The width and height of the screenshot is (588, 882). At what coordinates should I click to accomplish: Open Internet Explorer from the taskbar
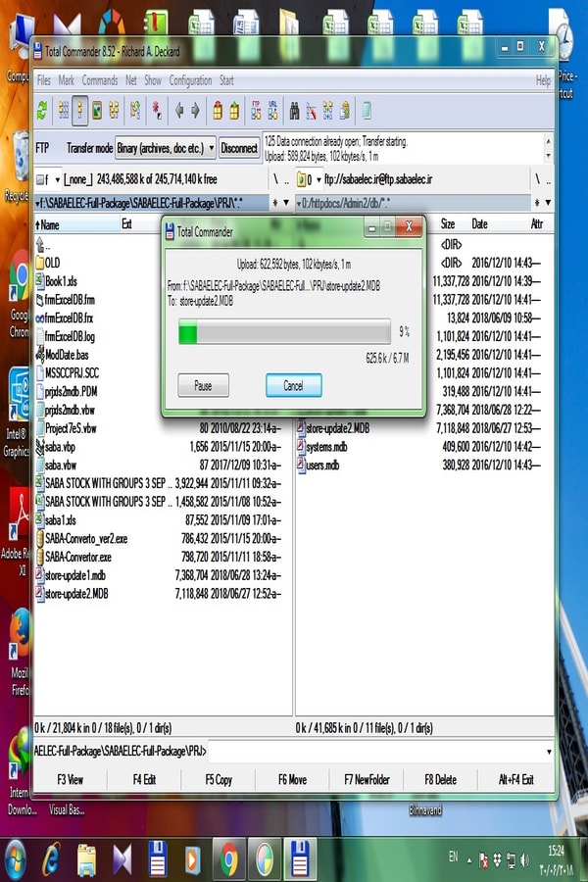(51, 860)
